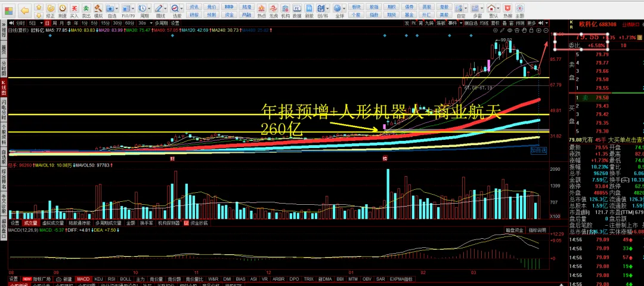Expand the 5日 period dropdown
The image size is (644, 286).
[41, 23]
